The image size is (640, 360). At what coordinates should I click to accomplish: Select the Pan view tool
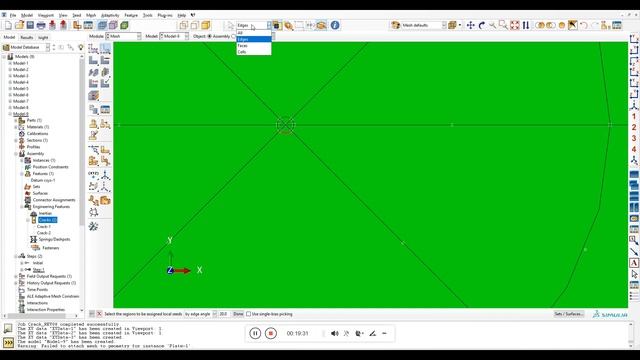(471, 25)
